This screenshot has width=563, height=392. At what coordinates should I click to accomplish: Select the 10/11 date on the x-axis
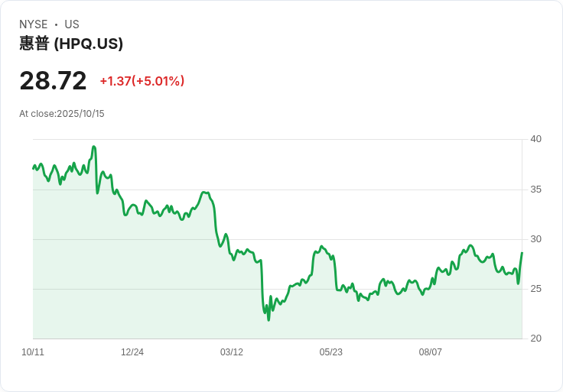click(x=33, y=352)
